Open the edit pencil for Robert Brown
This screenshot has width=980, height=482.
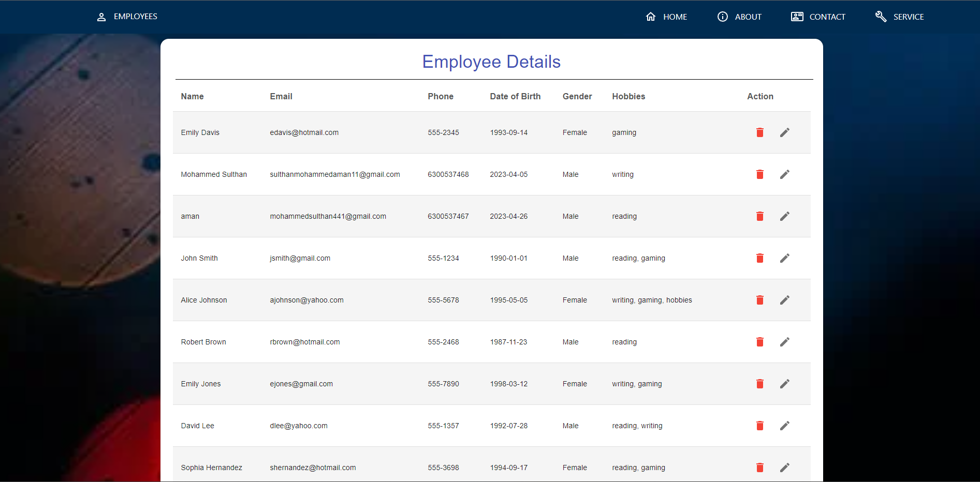click(784, 342)
